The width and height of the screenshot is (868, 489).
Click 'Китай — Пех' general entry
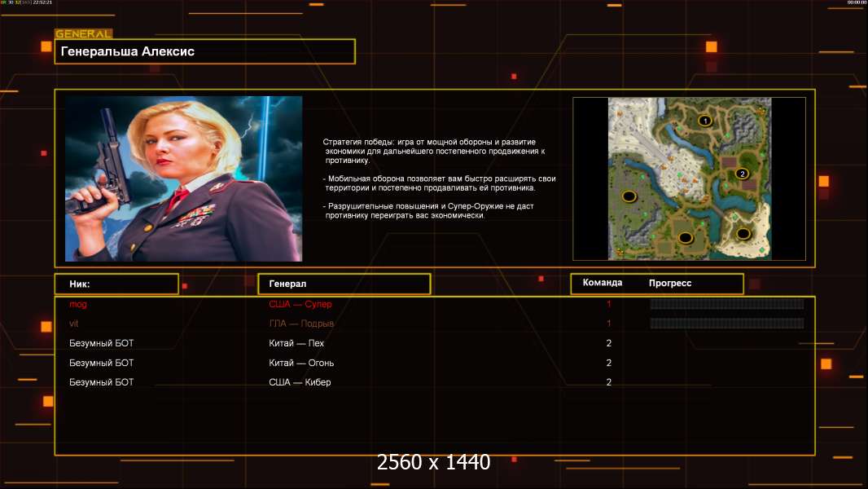click(x=296, y=343)
